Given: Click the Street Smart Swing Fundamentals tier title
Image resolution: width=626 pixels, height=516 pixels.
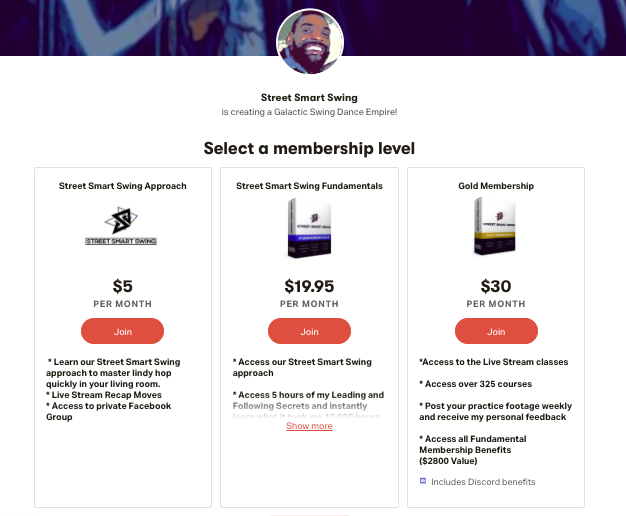Looking at the screenshot, I should pos(309,186).
